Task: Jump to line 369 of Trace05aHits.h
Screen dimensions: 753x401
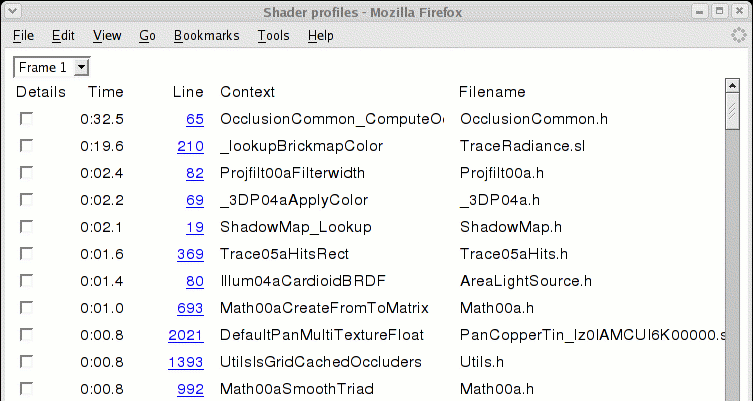Action: pyautogui.click(x=190, y=254)
